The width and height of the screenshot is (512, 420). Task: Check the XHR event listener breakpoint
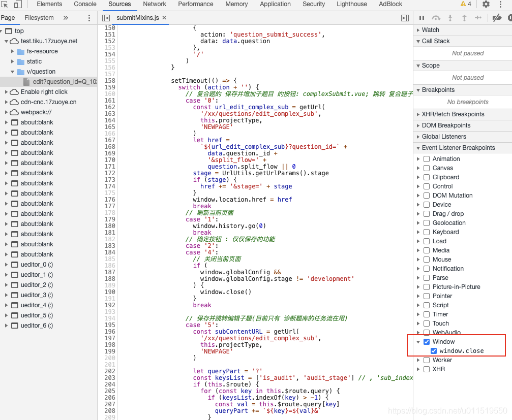click(x=426, y=369)
